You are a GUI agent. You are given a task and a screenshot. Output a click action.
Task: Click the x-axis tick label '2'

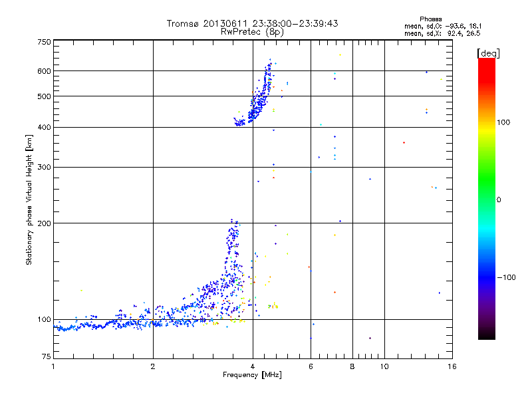153,366
